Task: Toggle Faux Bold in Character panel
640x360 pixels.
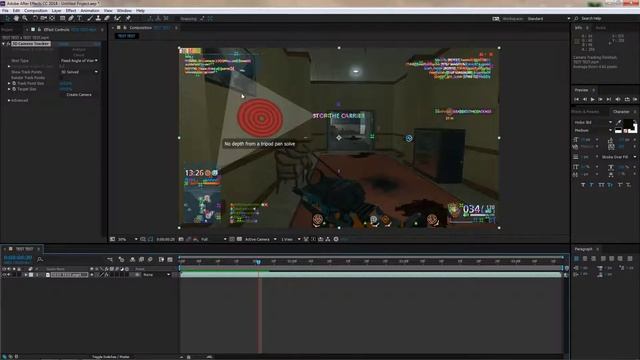Action: [583, 185]
